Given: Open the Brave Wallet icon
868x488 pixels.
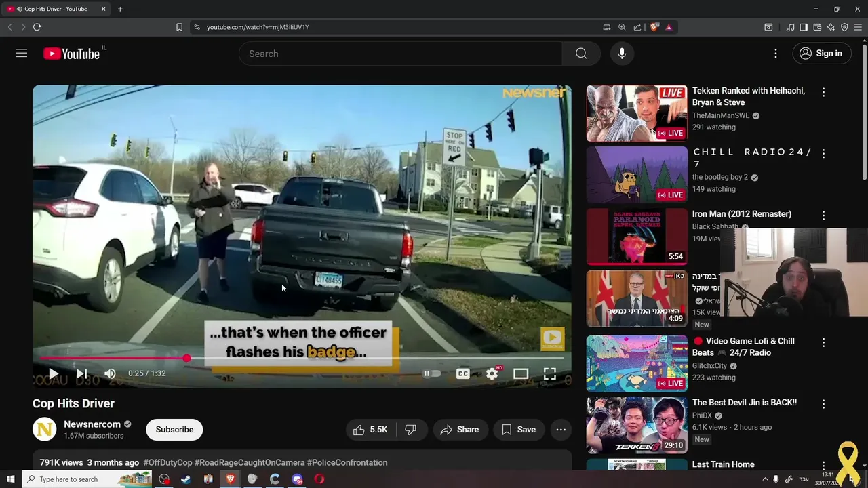Looking at the screenshot, I should (x=817, y=27).
